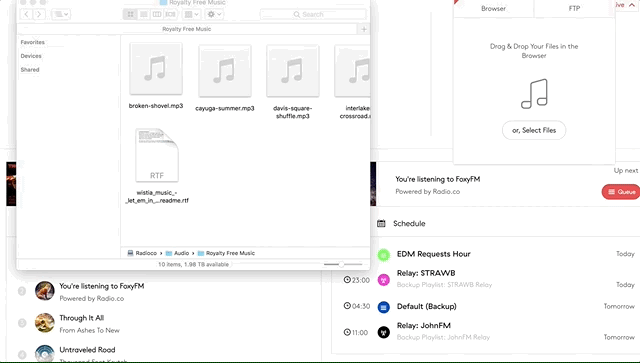Switch Finder to cover flow view
The width and height of the screenshot is (640, 363).
170,14
